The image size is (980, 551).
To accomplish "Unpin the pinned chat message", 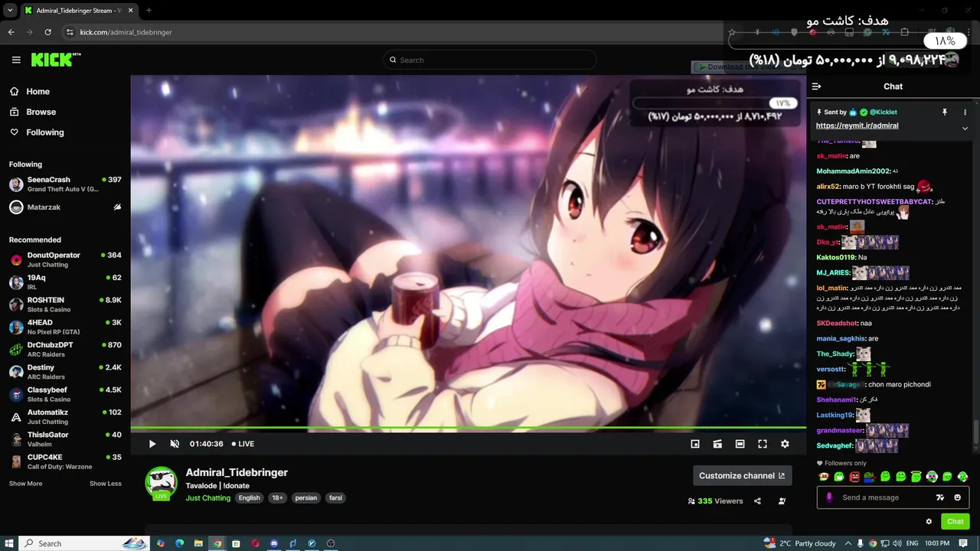I will pos(944,112).
